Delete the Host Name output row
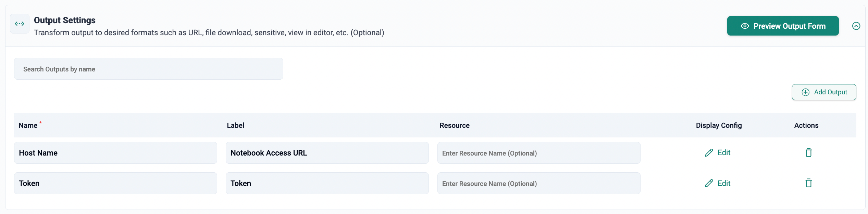 (808, 153)
